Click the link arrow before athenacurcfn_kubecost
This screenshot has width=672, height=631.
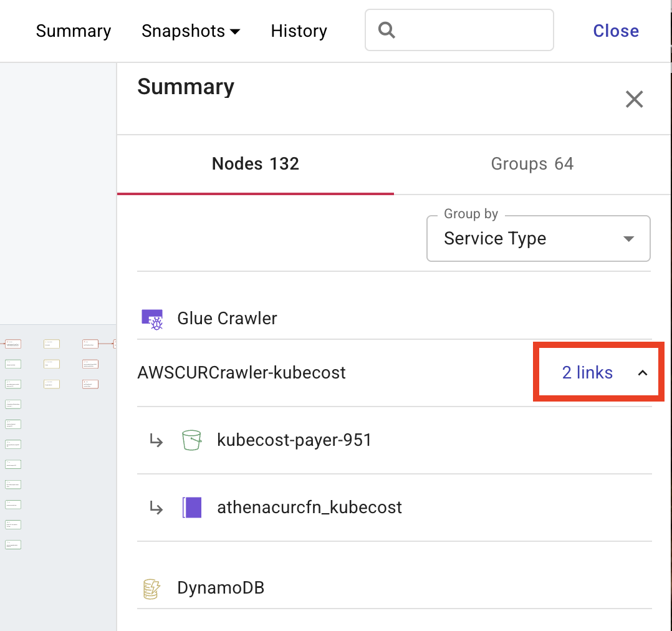tap(156, 507)
